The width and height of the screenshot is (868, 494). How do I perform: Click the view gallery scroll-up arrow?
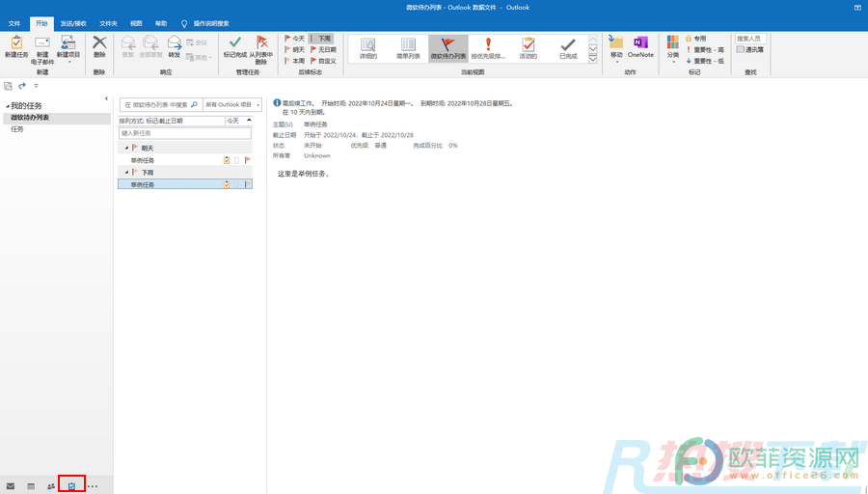coord(593,40)
